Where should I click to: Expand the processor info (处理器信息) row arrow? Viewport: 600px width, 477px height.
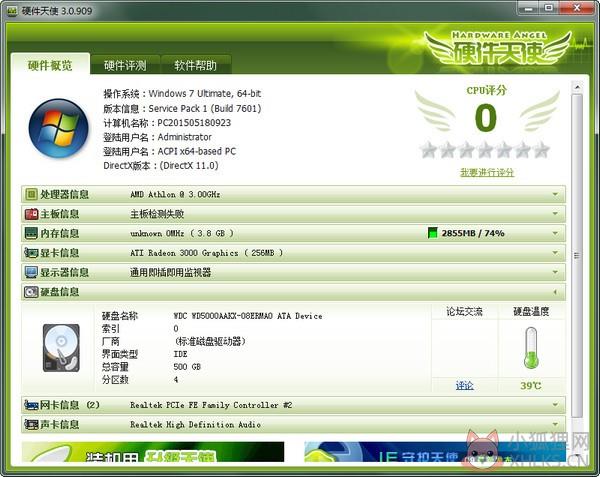pos(555,194)
